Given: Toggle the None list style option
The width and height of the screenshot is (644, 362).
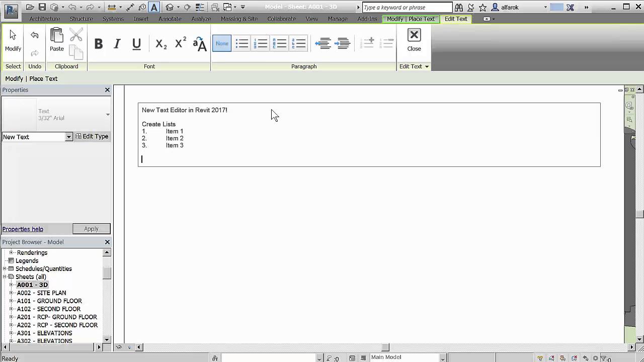Looking at the screenshot, I should point(222,43).
